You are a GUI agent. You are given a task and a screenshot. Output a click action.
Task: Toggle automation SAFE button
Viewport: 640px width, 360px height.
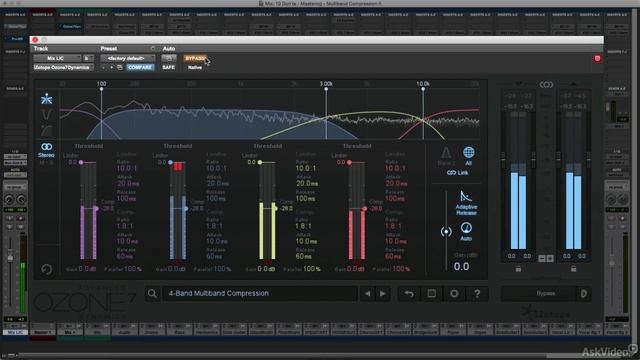169,67
